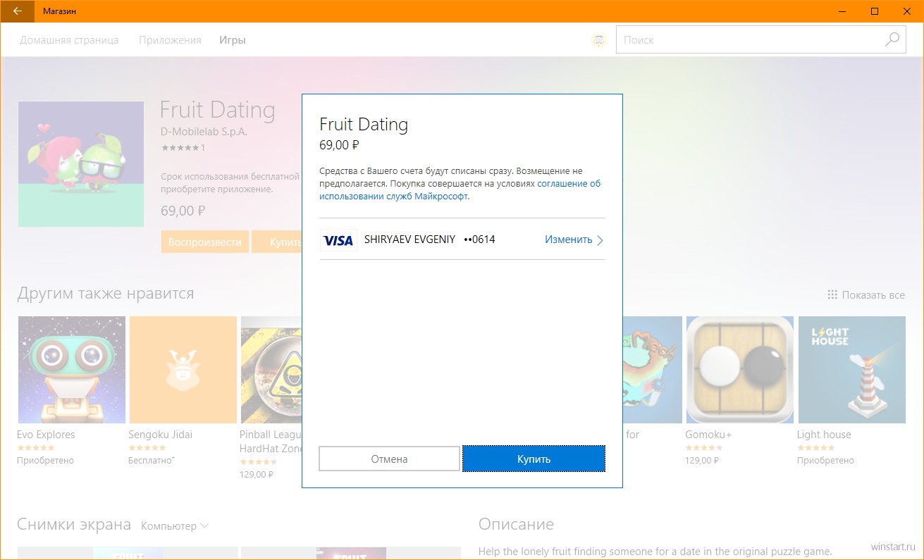This screenshot has width=924, height=560.
Task: Cancel the purchase with Отмена
Action: pyautogui.click(x=389, y=459)
